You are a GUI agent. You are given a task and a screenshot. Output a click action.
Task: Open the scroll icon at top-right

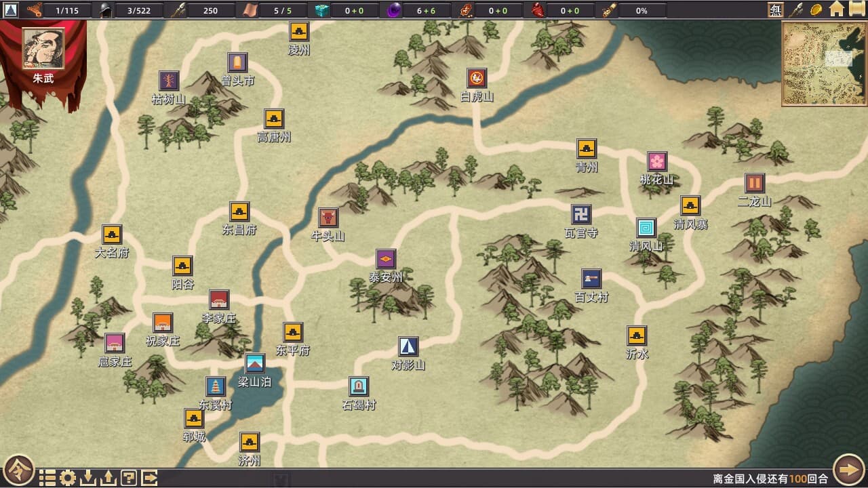(857, 9)
